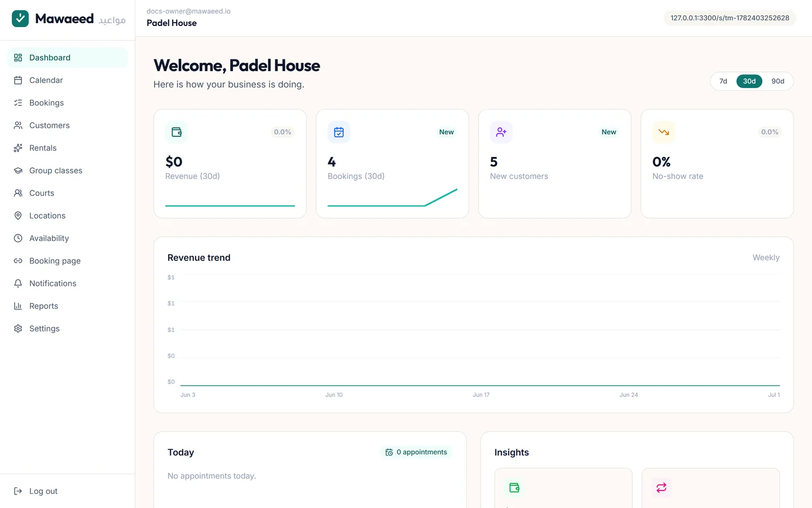Click the "Padel House" business name in header
Image resolution: width=812 pixels, height=508 pixels.
tap(171, 23)
